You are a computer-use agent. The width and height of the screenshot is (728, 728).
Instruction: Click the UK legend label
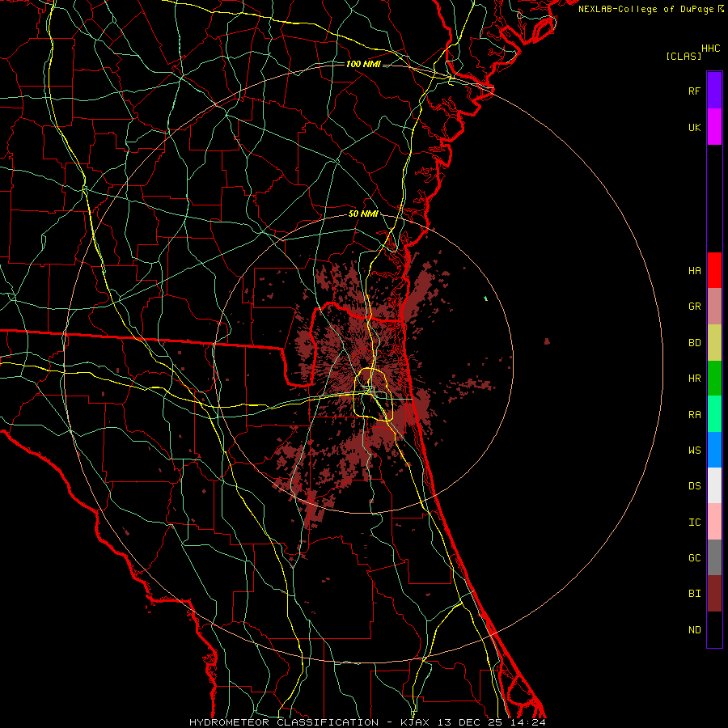coord(694,128)
